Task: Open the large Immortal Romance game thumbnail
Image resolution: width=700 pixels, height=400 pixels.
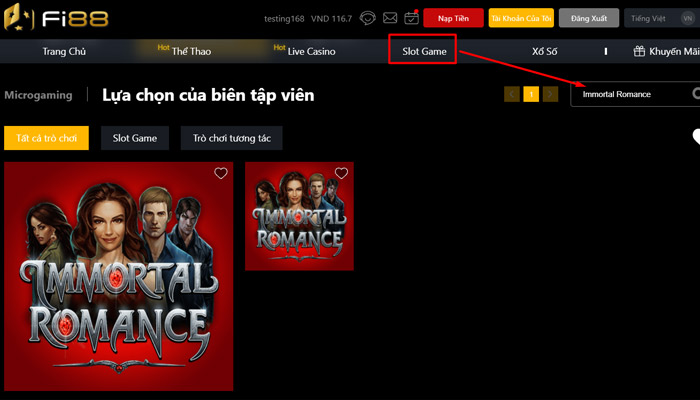Action: tap(118, 276)
